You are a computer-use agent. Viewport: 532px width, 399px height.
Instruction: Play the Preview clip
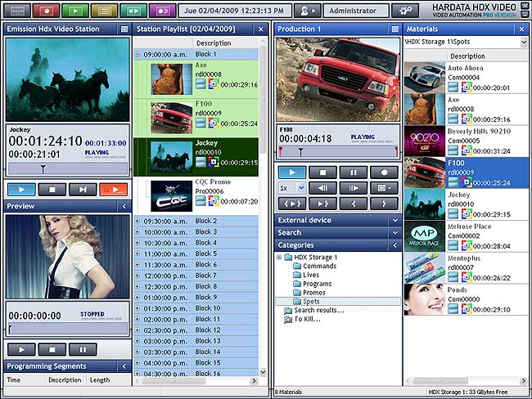click(22, 349)
